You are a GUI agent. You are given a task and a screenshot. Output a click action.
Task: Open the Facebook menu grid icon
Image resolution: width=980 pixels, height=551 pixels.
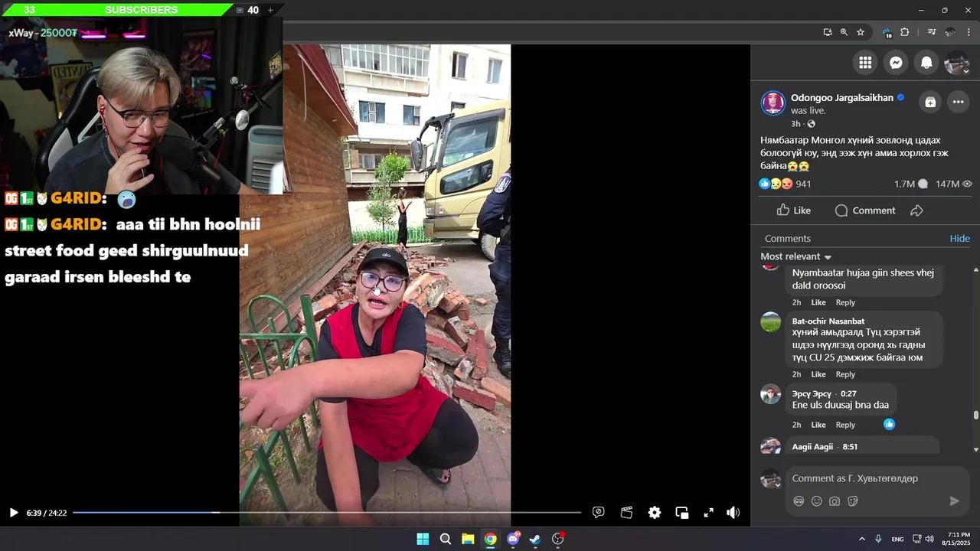pos(865,63)
